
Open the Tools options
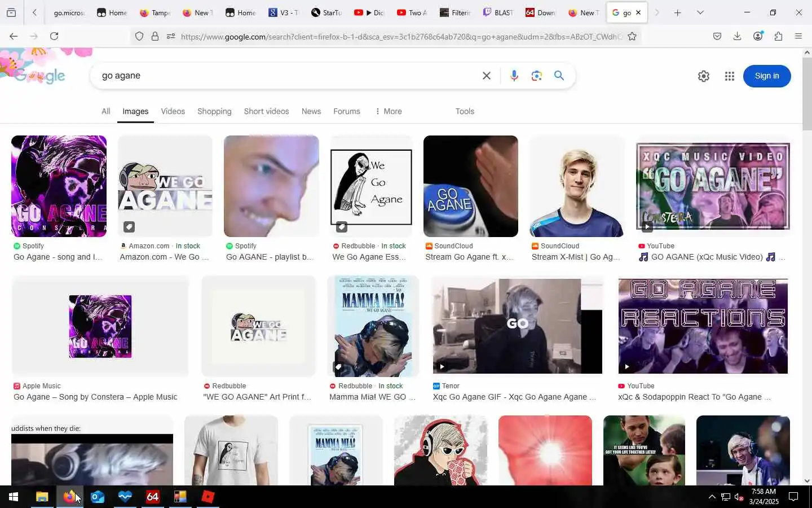[x=465, y=111]
